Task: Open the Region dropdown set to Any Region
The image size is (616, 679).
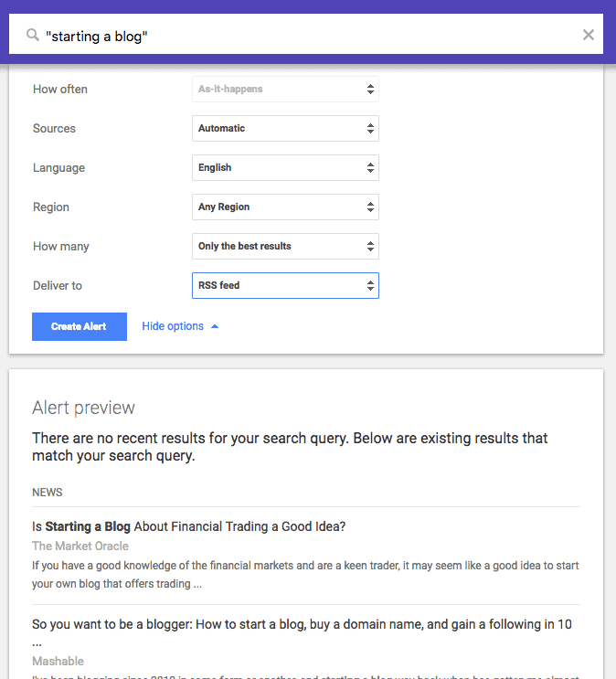Action: coord(285,207)
